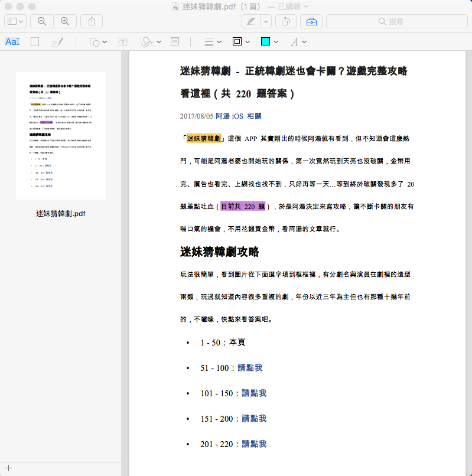This screenshot has height=476, width=472.
Task: Toggle the text selection tool
Action: point(12,42)
